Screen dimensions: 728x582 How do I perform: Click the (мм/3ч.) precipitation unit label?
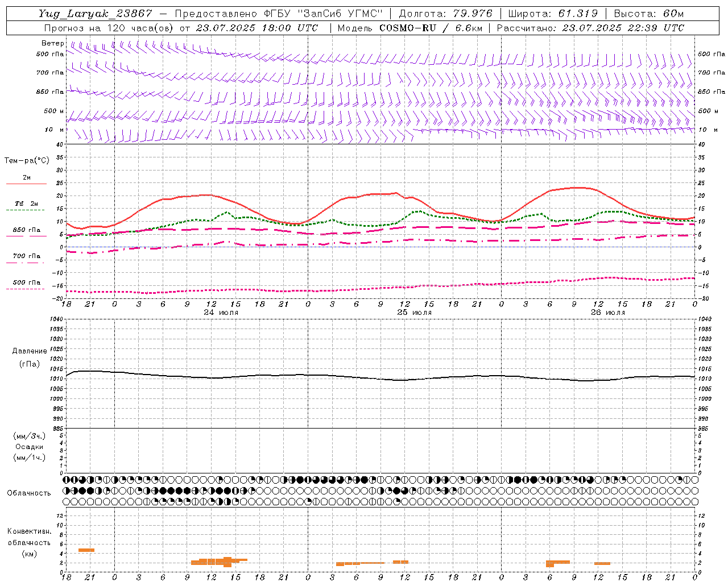coord(30,436)
